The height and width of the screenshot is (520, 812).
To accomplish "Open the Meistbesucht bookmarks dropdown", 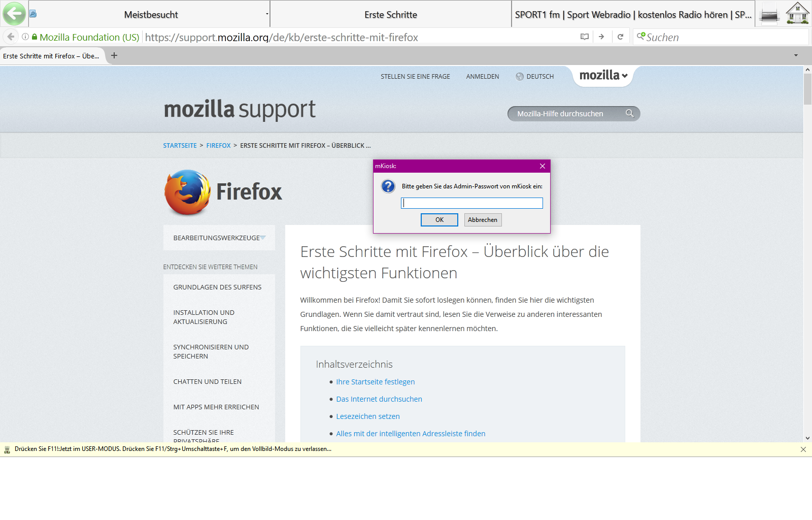I will [x=267, y=14].
